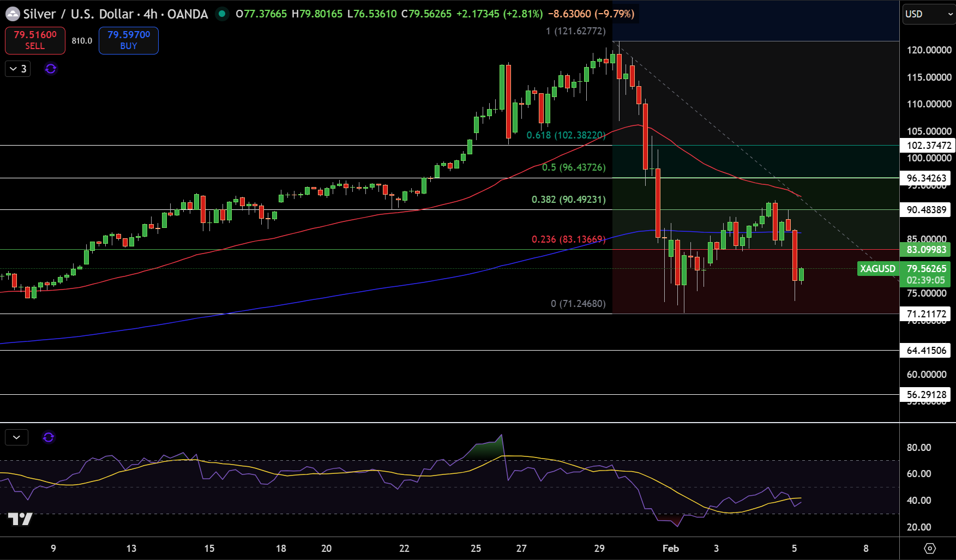This screenshot has height=560, width=956.
Task: Click the 56.29128 price tag on axis
Action: pos(926,395)
